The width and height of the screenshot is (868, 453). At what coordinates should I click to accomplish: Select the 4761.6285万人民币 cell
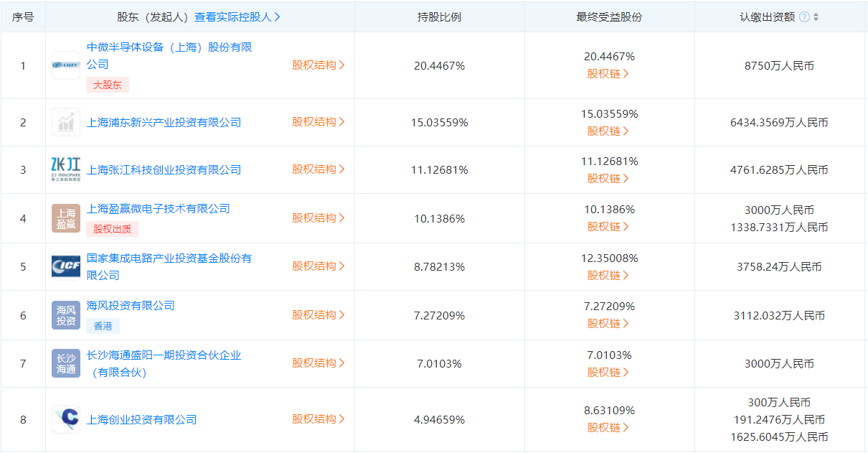pos(779,170)
